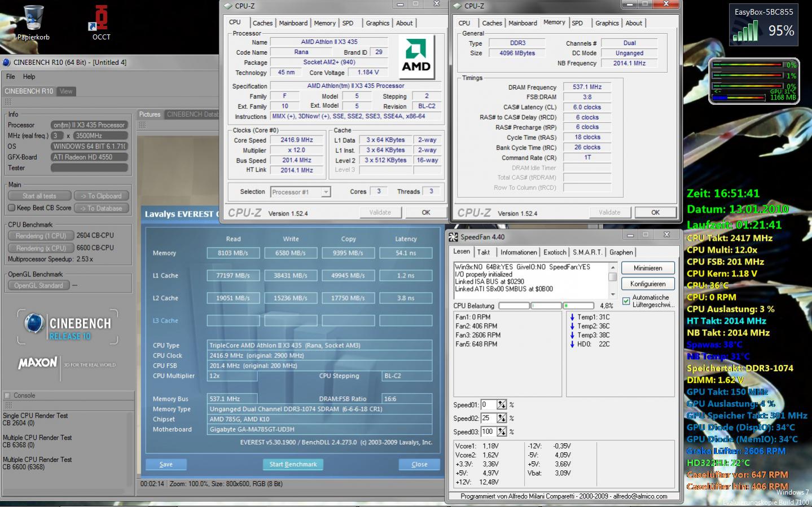Open the S.M.A.R.T. tab in SpeedFan
This screenshot has width=812, height=507.
pyautogui.click(x=587, y=252)
